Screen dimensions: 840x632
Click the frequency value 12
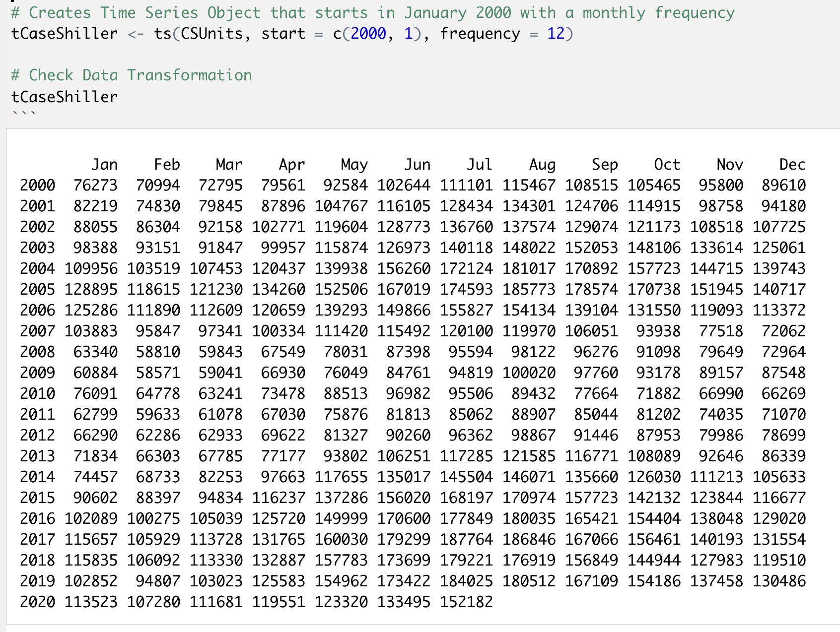(556, 34)
